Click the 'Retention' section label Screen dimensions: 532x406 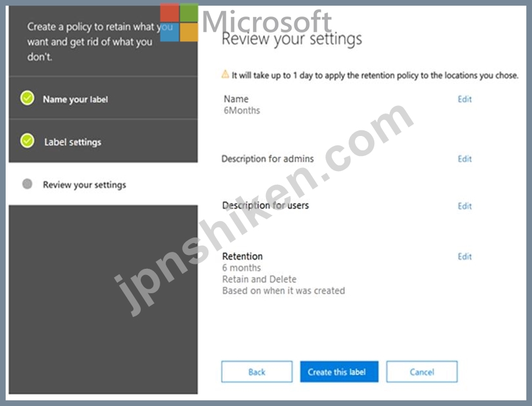(x=242, y=256)
